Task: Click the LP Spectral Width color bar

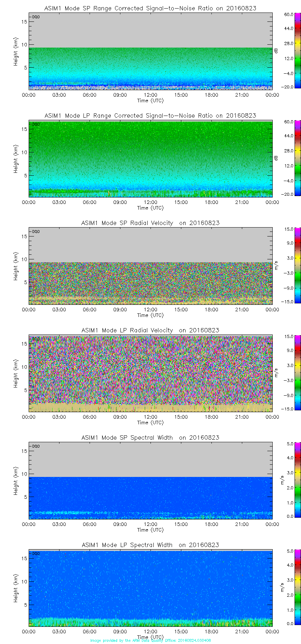Action: click(288, 587)
